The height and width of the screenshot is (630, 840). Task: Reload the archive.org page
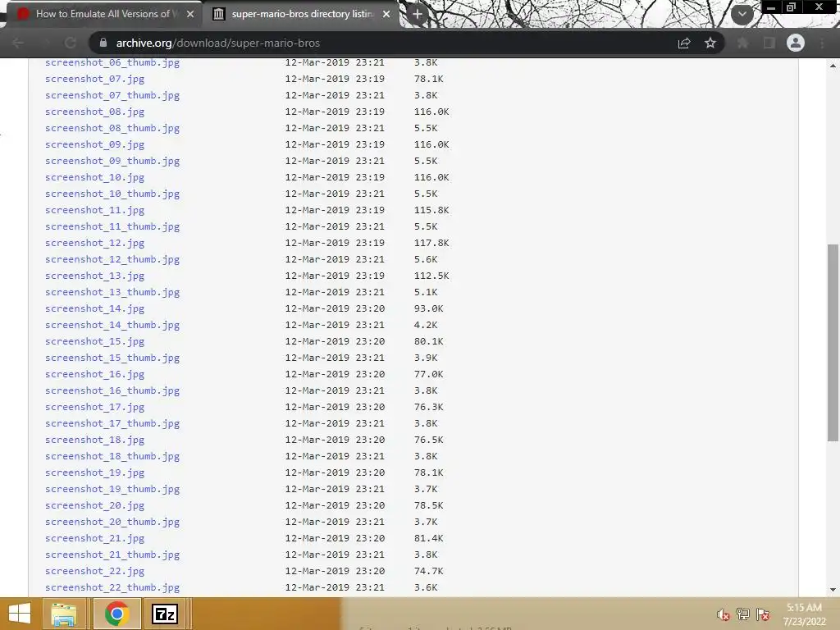tap(71, 43)
